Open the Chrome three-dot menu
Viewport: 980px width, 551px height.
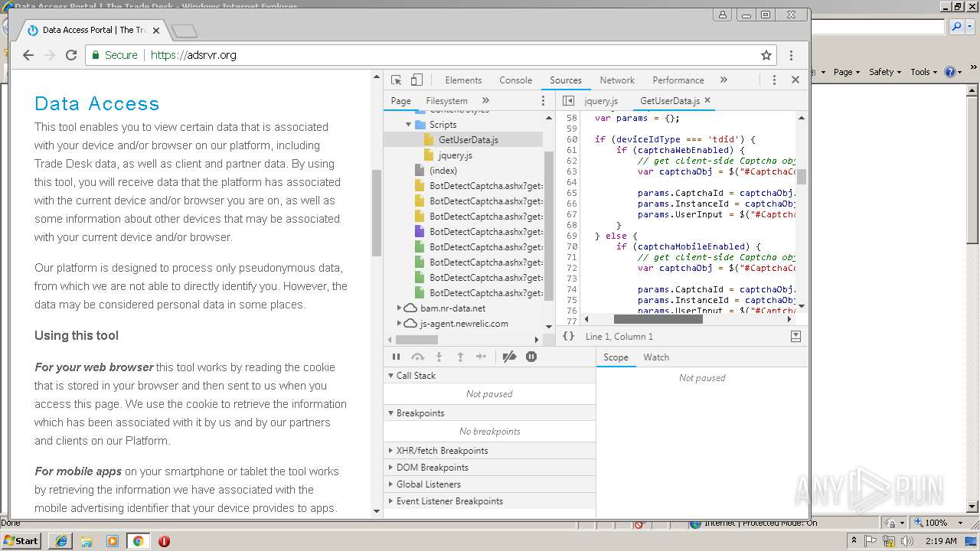coord(791,55)
